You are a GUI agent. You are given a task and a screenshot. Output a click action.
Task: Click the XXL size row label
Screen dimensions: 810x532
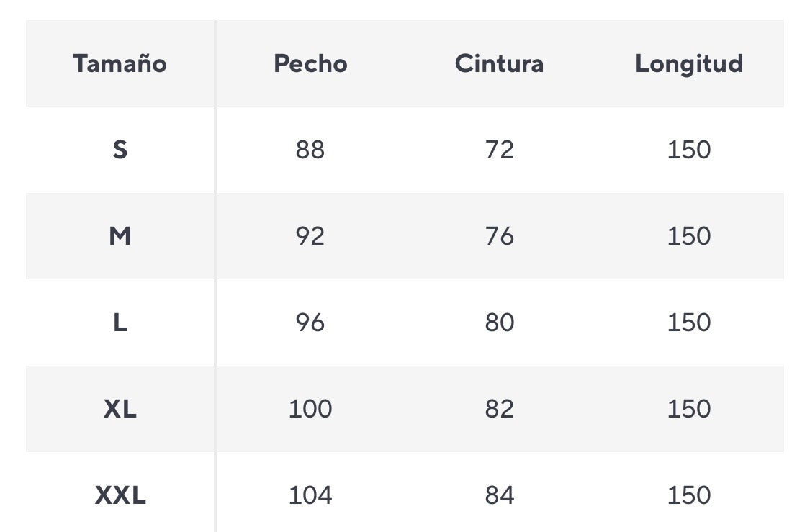coord(120,495)
